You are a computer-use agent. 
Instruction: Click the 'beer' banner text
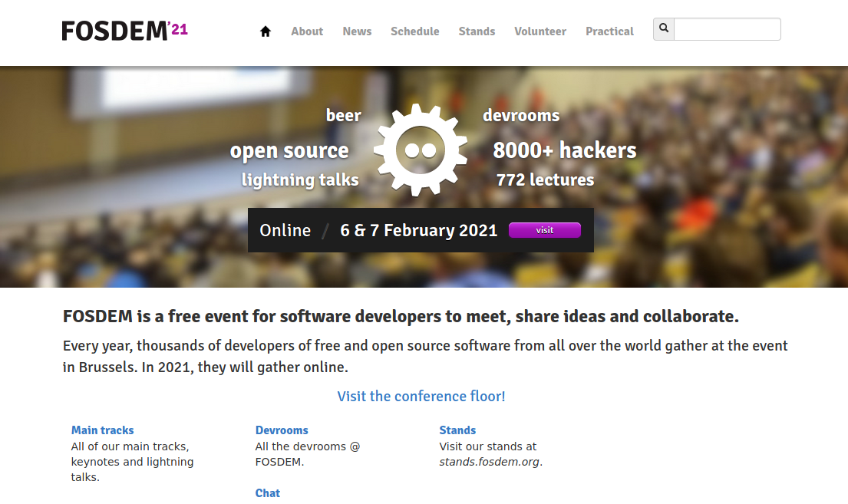coord(343,115)
